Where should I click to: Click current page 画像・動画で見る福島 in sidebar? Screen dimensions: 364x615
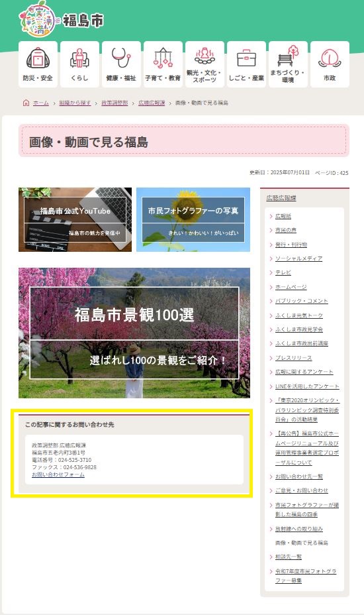point(302,543)
